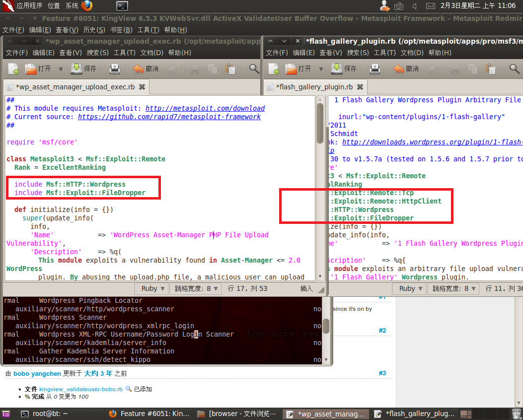Undo last edit in wp_asset_manager editor
Screen dimensions: 523x420
pos(146,69)
